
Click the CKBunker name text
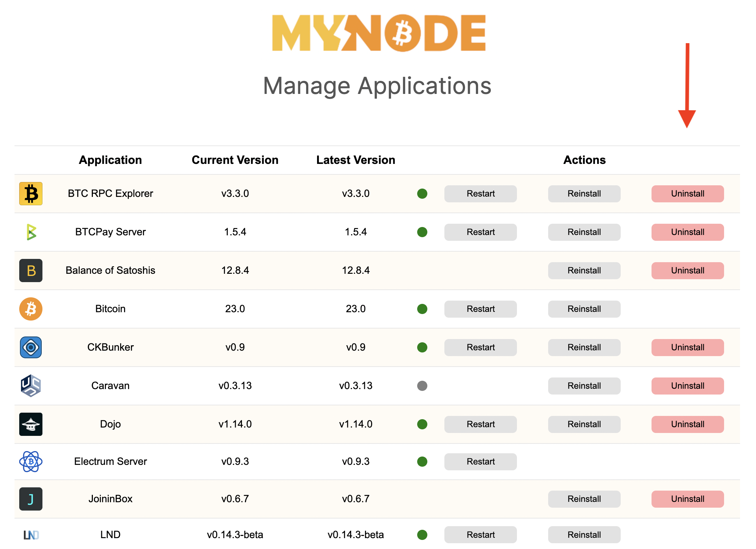(x=110, y=347)
